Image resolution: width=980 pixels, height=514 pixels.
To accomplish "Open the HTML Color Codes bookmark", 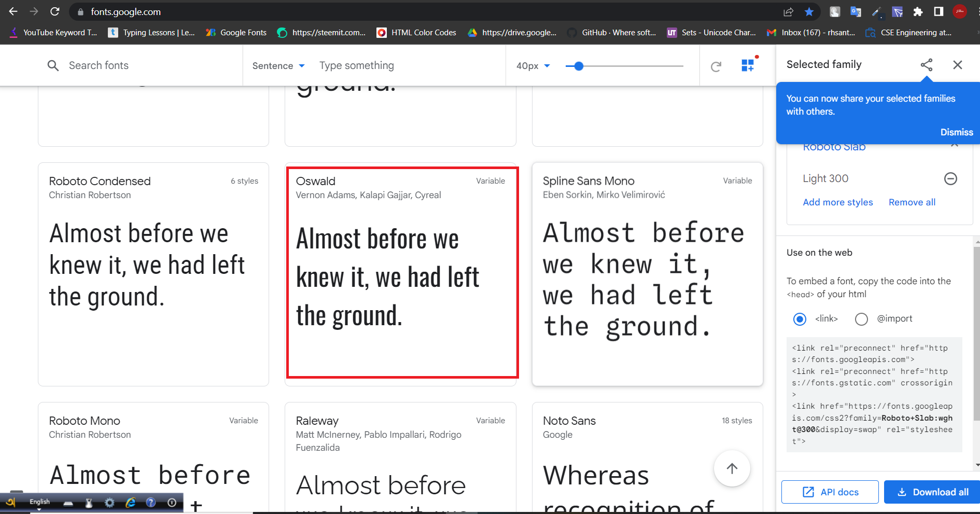I will tap(416, 33).
